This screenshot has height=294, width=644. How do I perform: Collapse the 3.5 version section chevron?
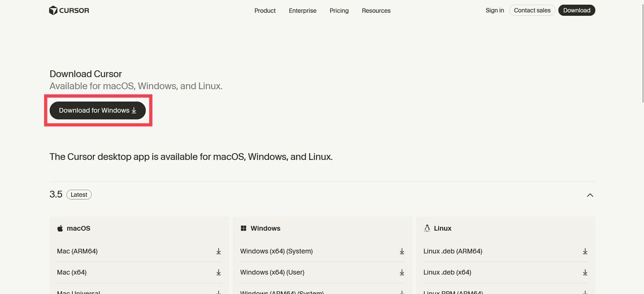590,195
